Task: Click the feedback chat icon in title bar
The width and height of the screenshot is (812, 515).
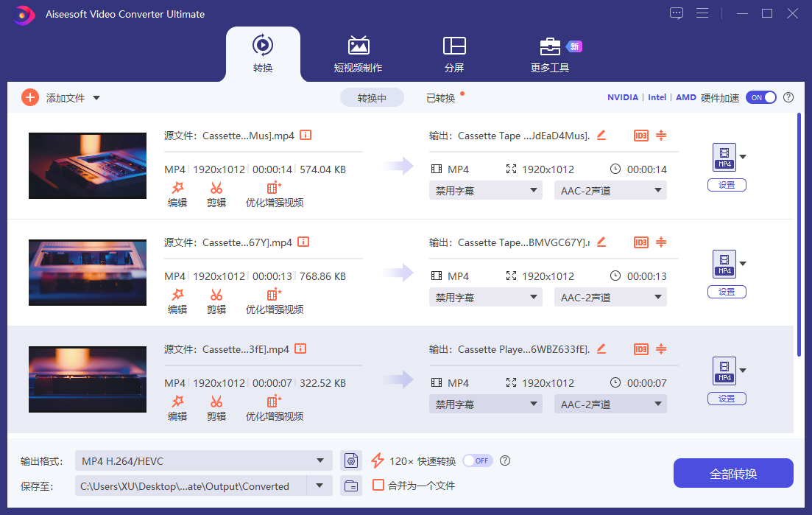Action: coord(676,13)
